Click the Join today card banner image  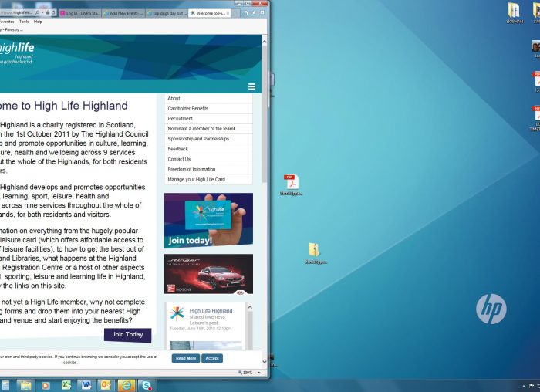pyautogui.click(x=208, y=221)
